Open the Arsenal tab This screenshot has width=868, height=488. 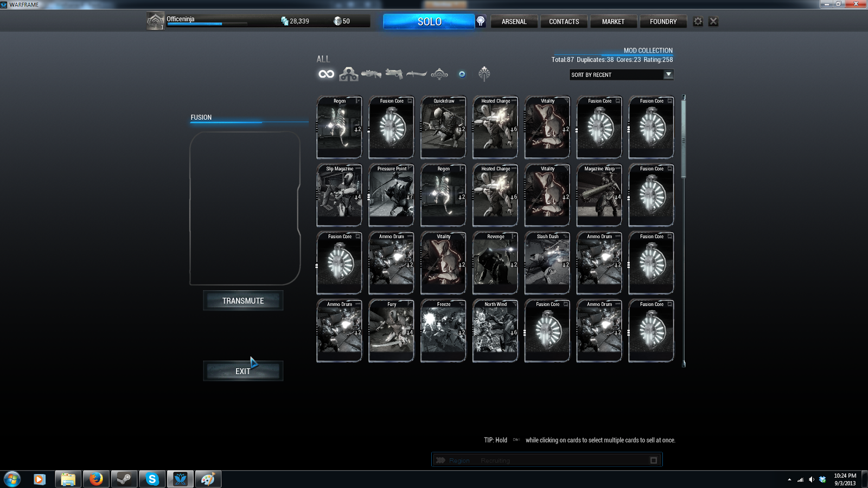click(x=514, y=22)
